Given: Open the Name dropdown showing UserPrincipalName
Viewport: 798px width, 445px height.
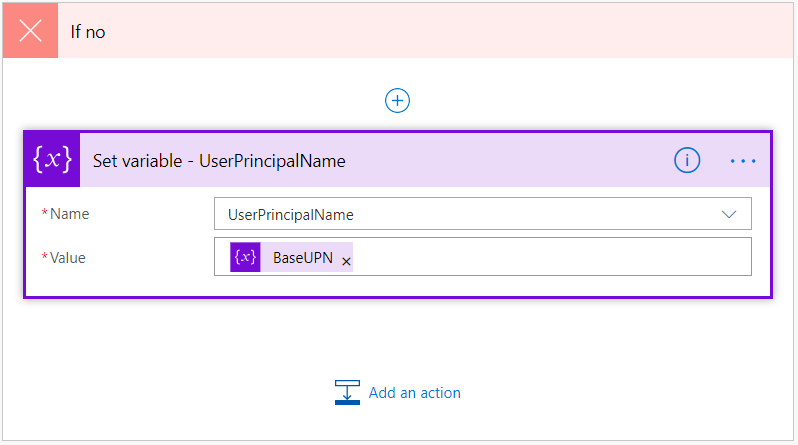Looking at the screenshot, I should tap(470, 214).
